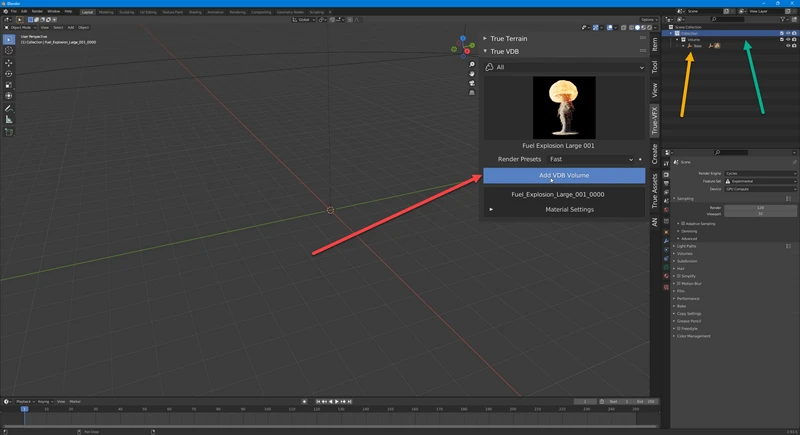Hide the Base object with eye icon
Image resolution: width=800 pixels, height=435 pixels.
pyautogui.click(x=788, y=46)
